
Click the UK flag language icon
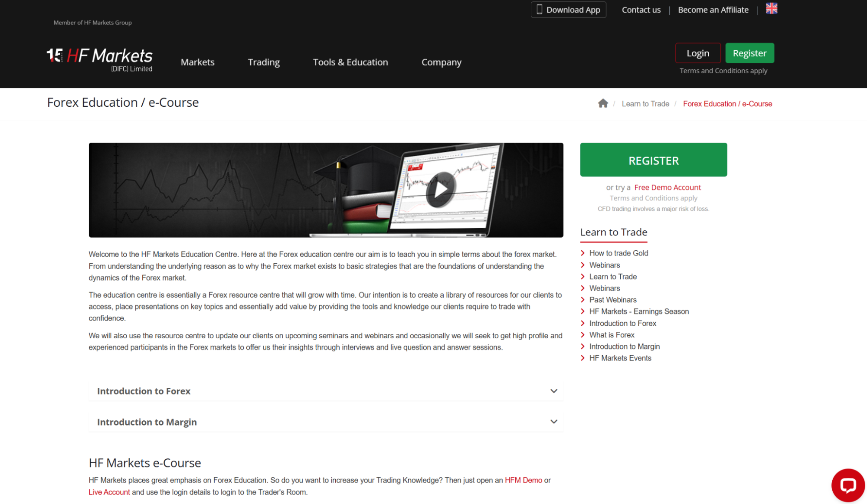[x=772, y=9]
